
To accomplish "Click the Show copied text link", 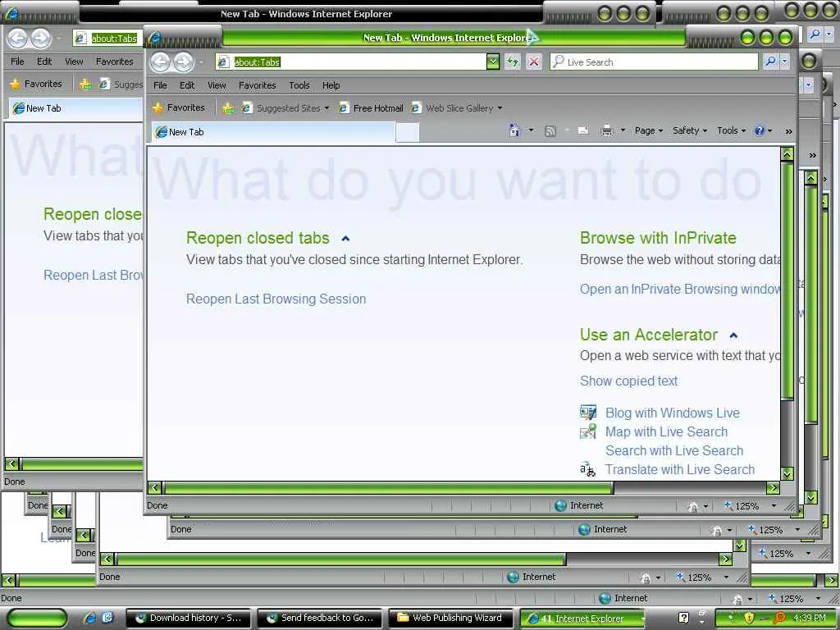I will coord(628,381).
